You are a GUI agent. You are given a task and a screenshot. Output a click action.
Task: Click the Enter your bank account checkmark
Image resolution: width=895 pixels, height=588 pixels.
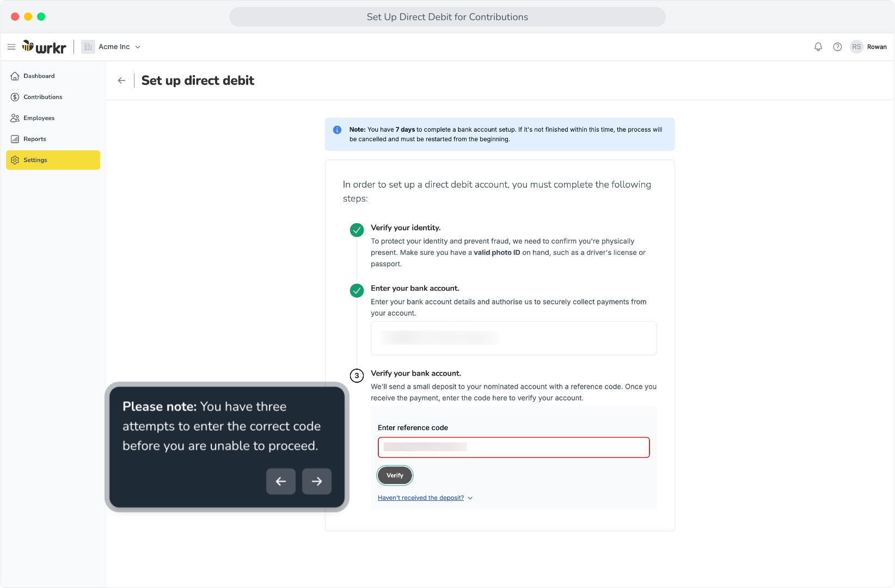[357, 291]
